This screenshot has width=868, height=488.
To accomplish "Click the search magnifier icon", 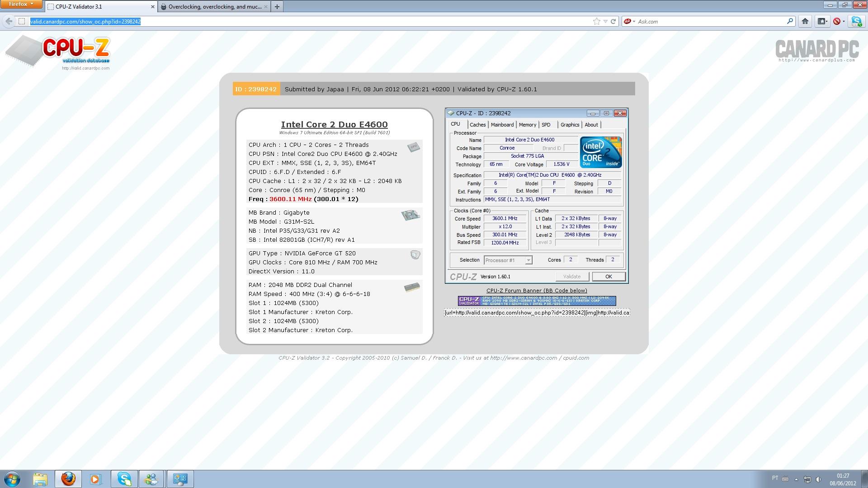I will [x=790, y=21].
